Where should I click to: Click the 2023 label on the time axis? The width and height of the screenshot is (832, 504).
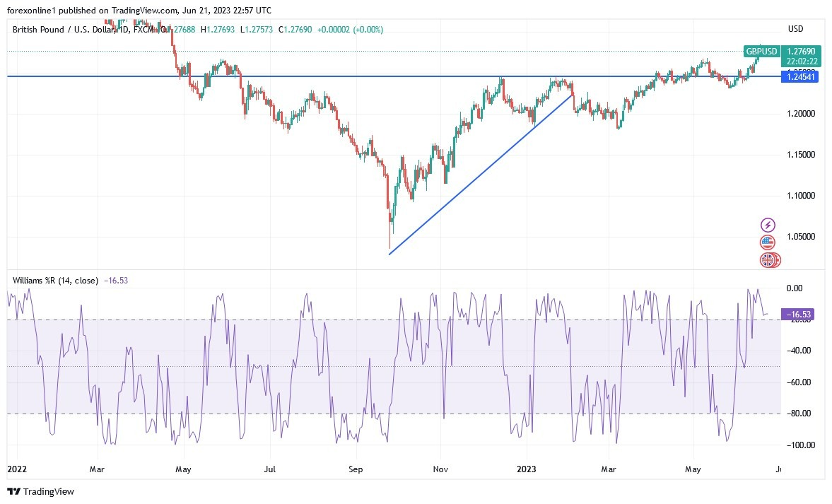click(x=526, y=469)
